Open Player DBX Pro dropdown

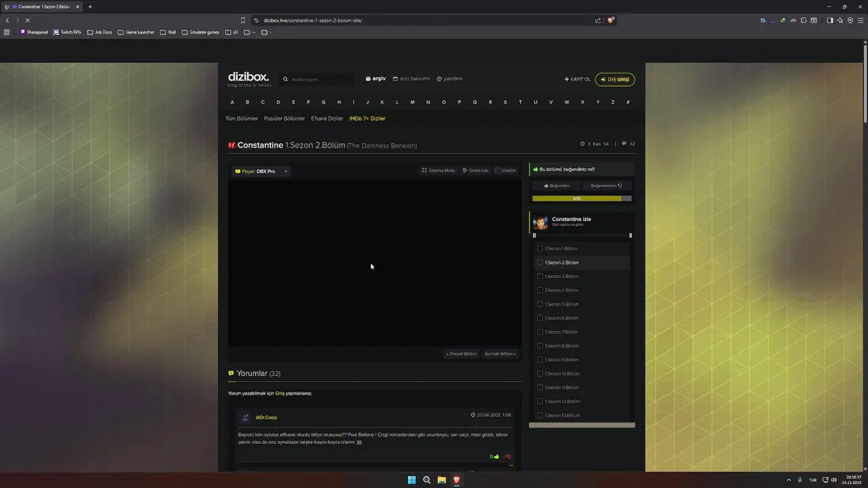[261, 171]
